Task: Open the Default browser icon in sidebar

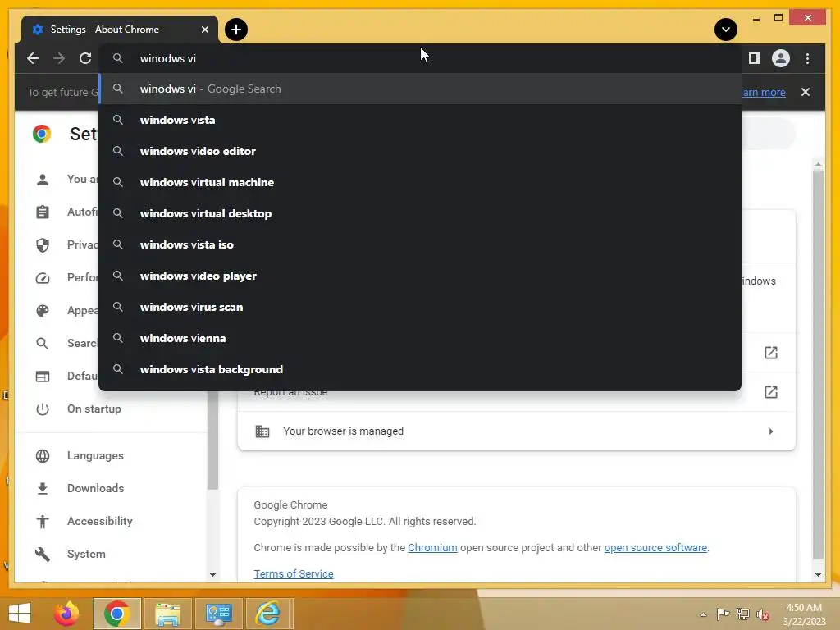Action: pos(43,376)
